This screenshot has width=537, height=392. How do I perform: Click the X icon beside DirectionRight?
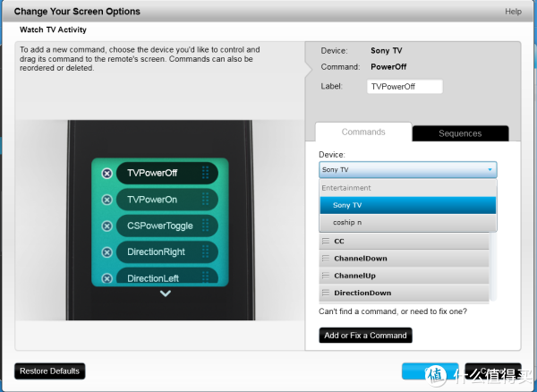coord(107,251)
